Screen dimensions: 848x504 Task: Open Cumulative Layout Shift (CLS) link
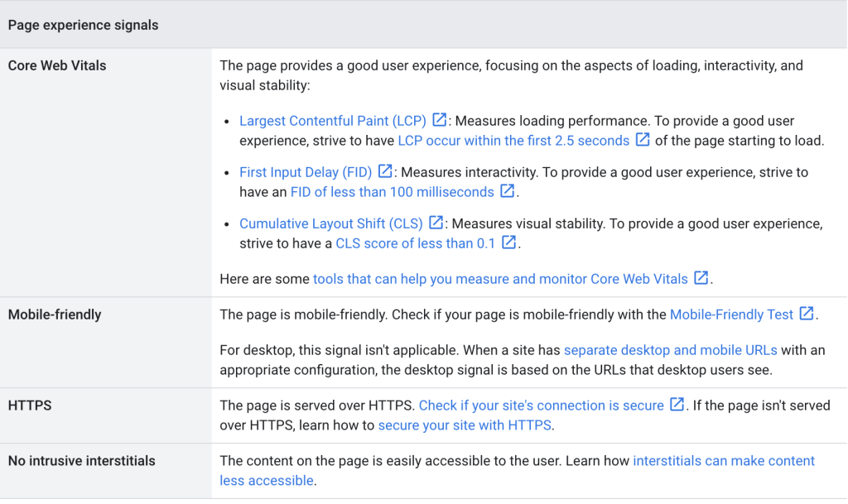pyautogui.click(x=331, y=223)
